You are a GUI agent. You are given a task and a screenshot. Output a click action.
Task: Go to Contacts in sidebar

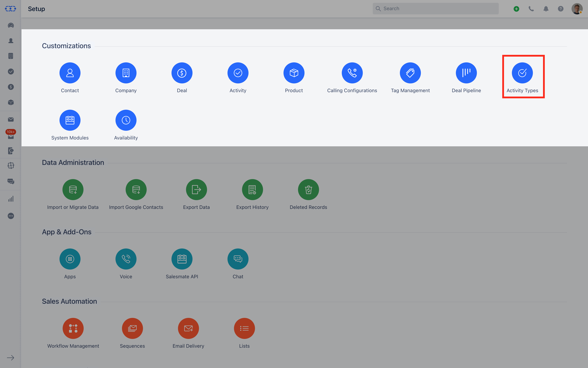(11, 41)
